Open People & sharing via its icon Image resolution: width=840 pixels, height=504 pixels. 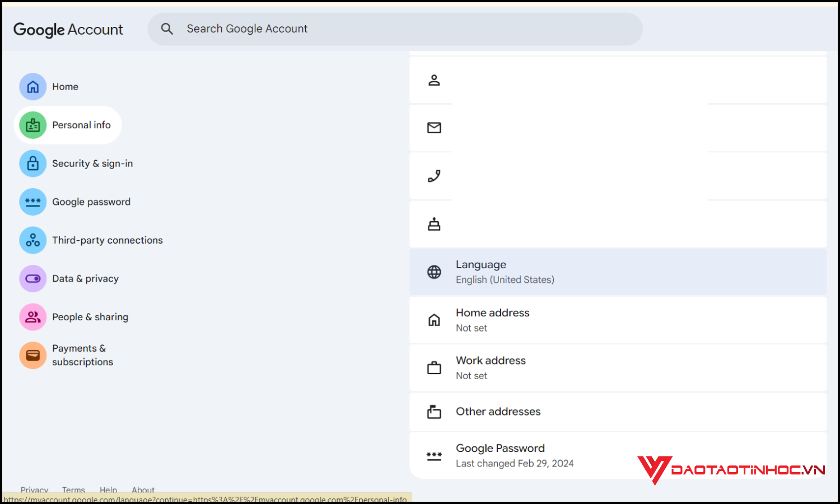coord(33,316)
